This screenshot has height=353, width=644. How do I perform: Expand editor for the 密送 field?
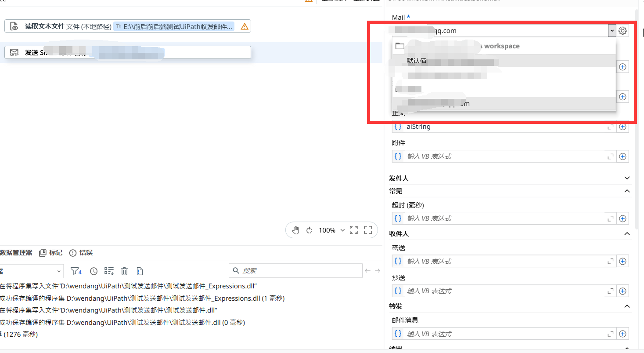pyautogui.click(x=610, y=261)
